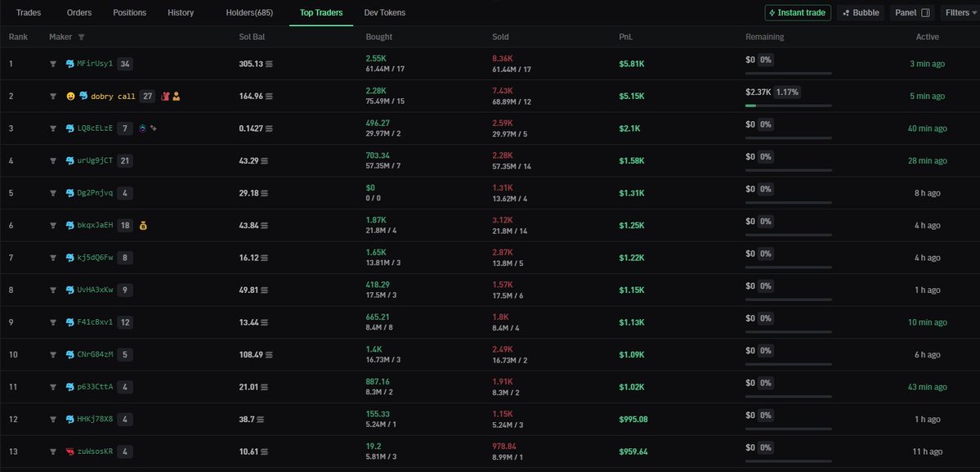Click the filter funnel in zuWsosKR row
This screenshot has width=980, height=472.
coord(53,452)
